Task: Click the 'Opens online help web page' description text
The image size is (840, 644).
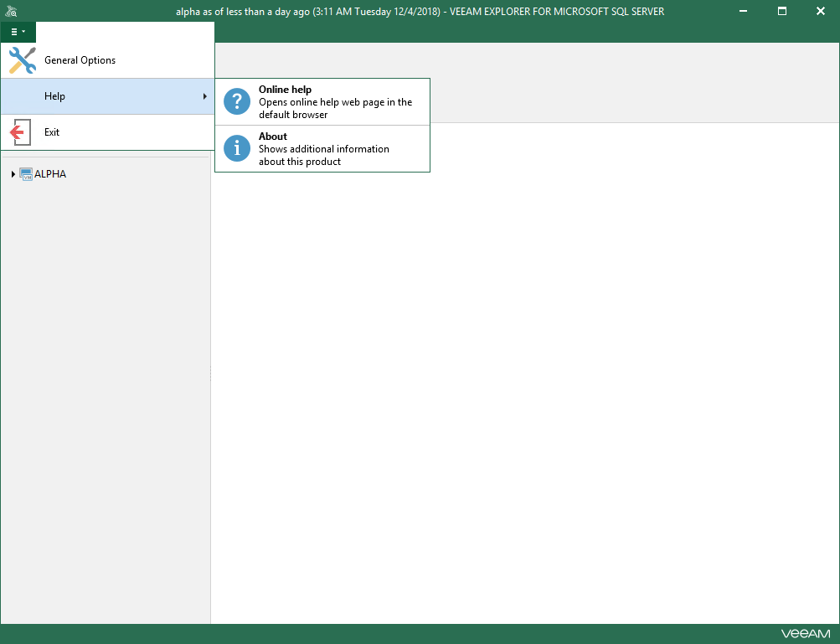Action: 335,108
